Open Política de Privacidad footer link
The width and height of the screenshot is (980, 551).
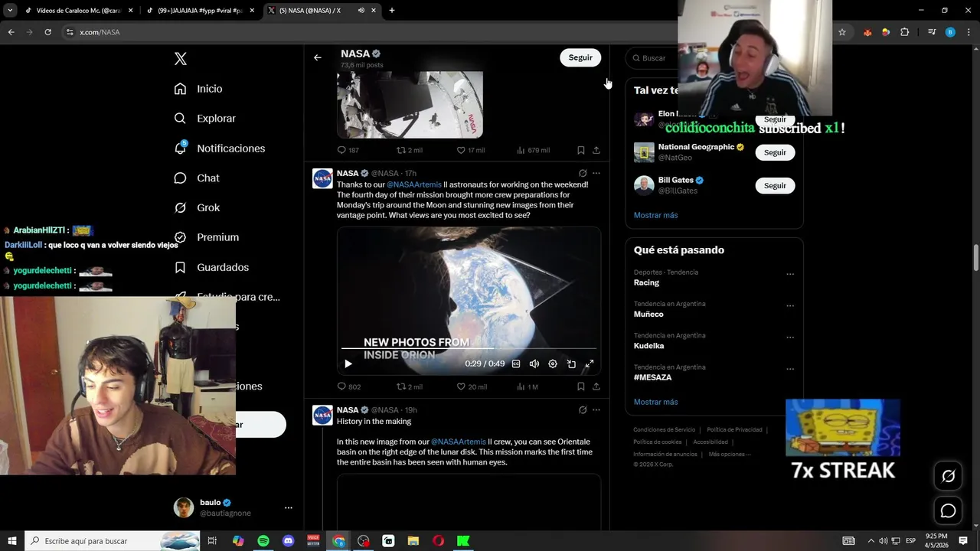[x=734, y=430]
